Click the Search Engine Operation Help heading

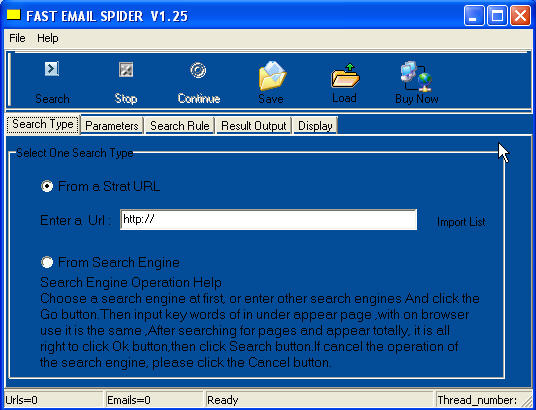point(131,282)
